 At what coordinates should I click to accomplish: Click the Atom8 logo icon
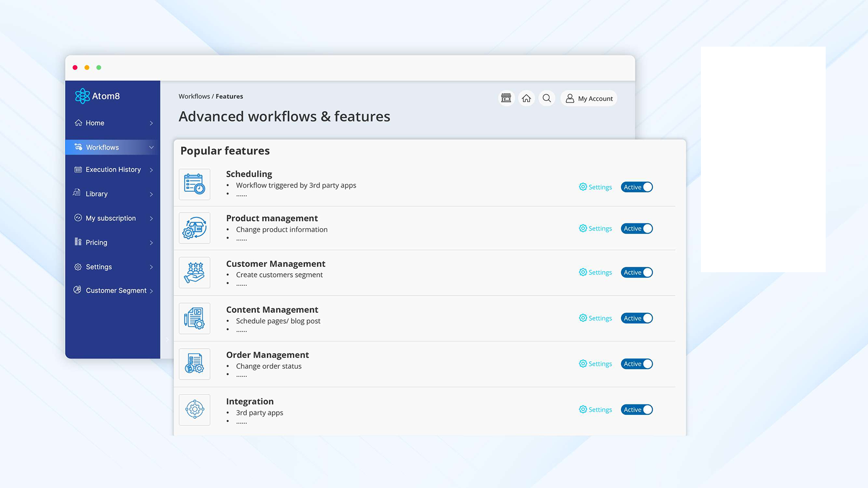pos(82,96)
